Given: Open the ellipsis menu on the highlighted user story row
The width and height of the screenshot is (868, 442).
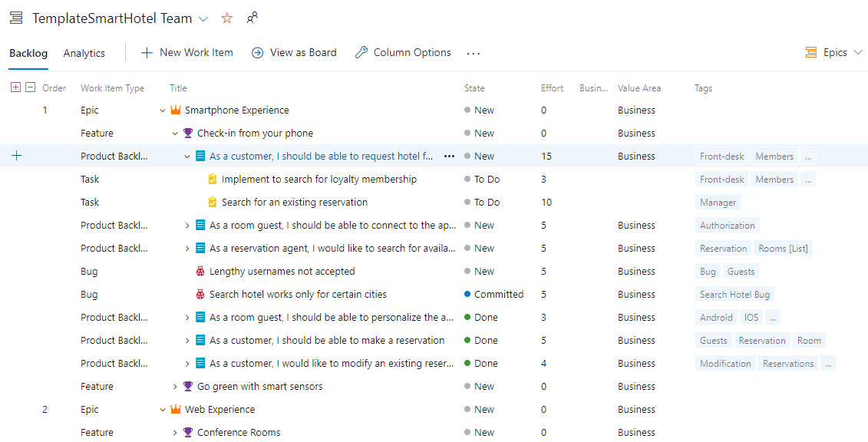Looking at the screenshot, I should (449, 156).
